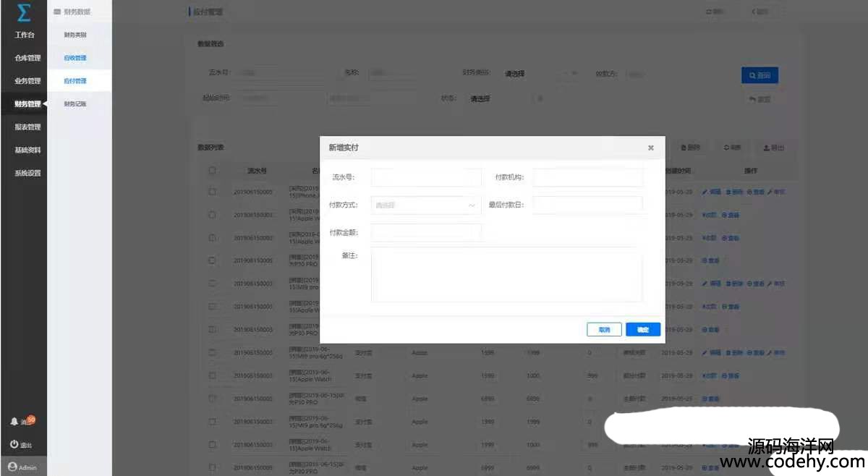Image resolution: width=868 pixels, height=476 pixels.
Task: Click the 重置 reset button
Action: tap(759, 99)
